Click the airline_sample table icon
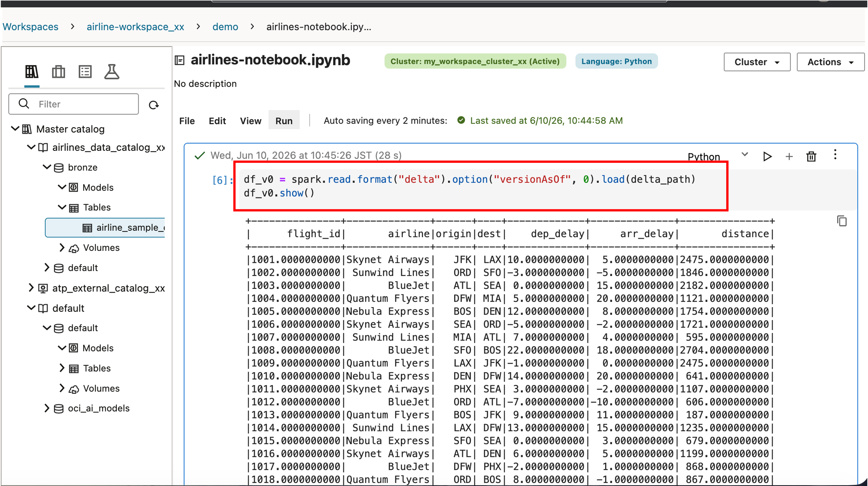 coord(87,228)
